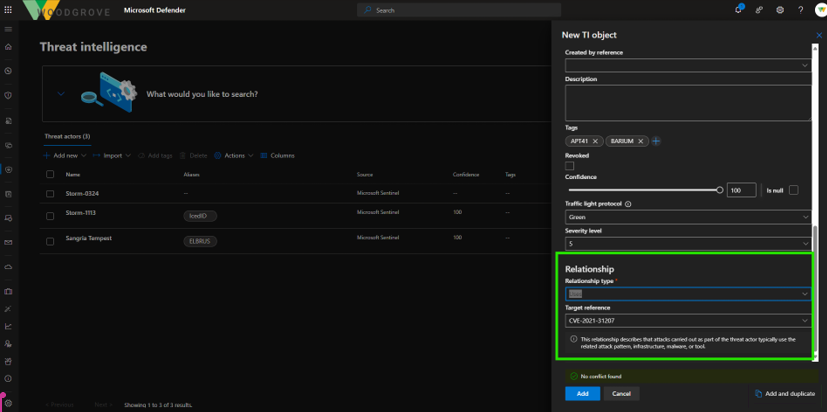The width and height of the screenshot is (827, 412).
Task: Check the Revoked checkbox
Action: 569,166
